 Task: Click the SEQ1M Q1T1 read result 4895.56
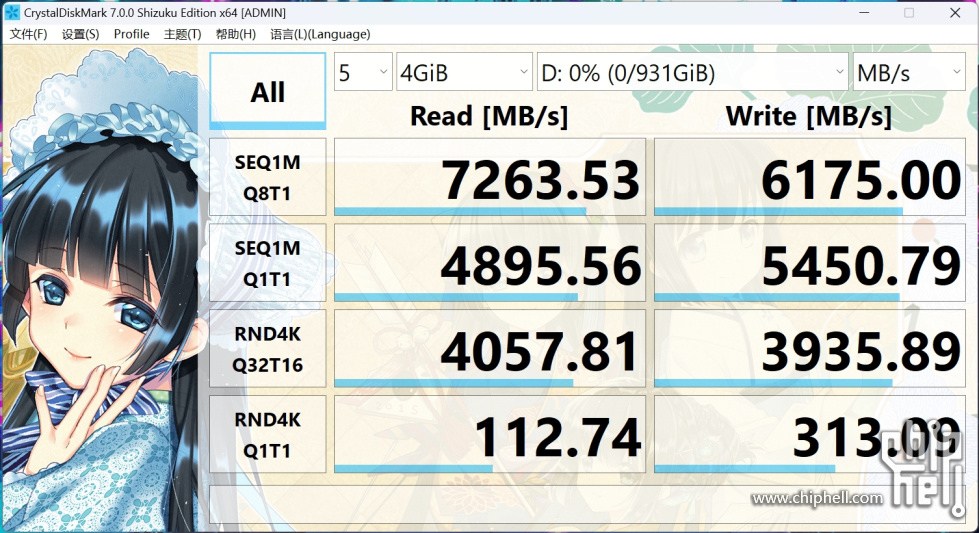point(490,263)
